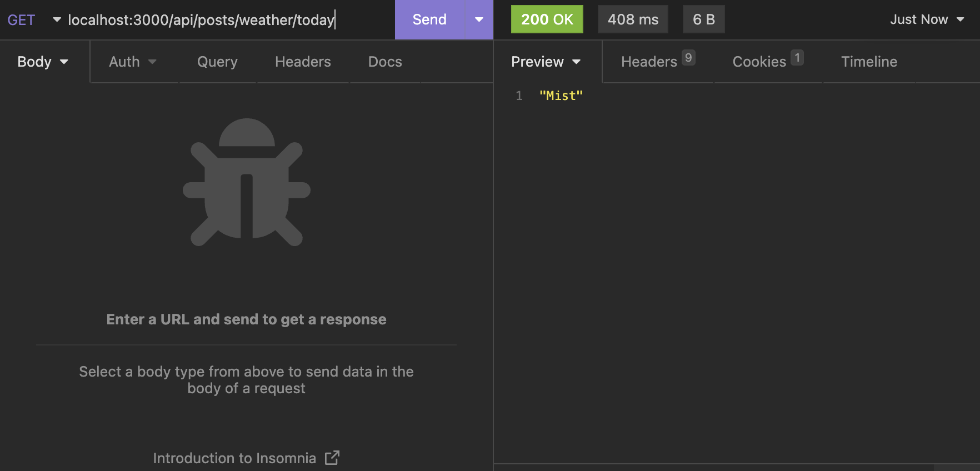This screenshot has height=471, width=980.
Task: Switch to the Cookies tab
Action: click(768, 62)
